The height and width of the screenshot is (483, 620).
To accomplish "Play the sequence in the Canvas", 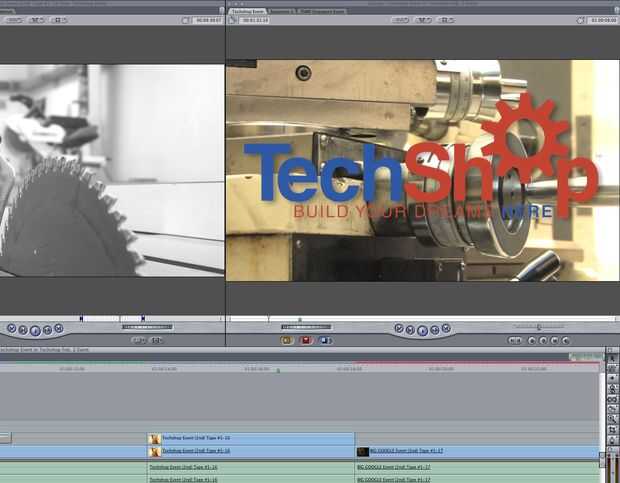I will [422, 330].
